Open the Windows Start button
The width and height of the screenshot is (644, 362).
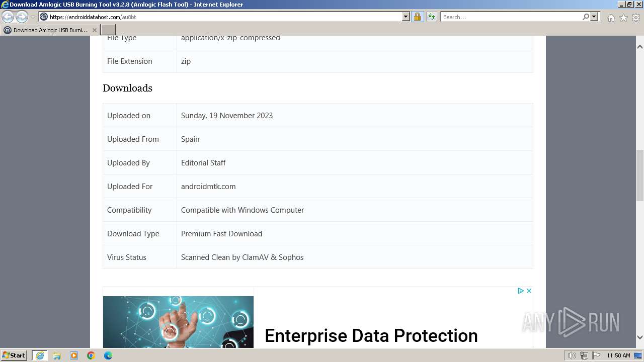pyautogui.click(x=14, y=355)
